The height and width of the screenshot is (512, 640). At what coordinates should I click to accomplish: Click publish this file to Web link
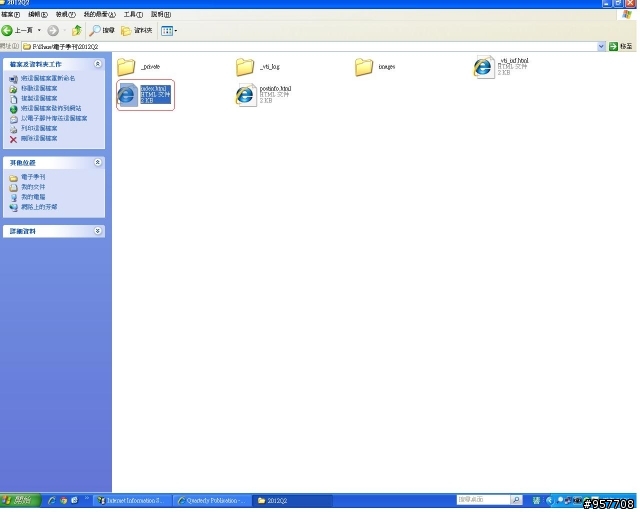51,108
